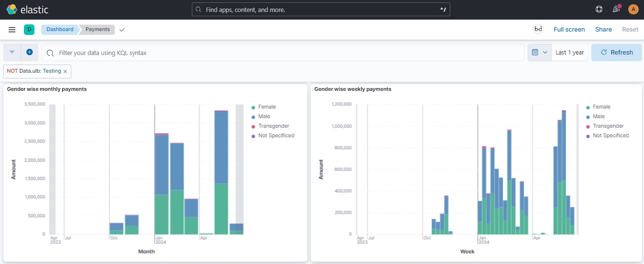Toggle Female series in monthly payments legend
Viewport: 644px width, 264px height.
coord(266,107)
